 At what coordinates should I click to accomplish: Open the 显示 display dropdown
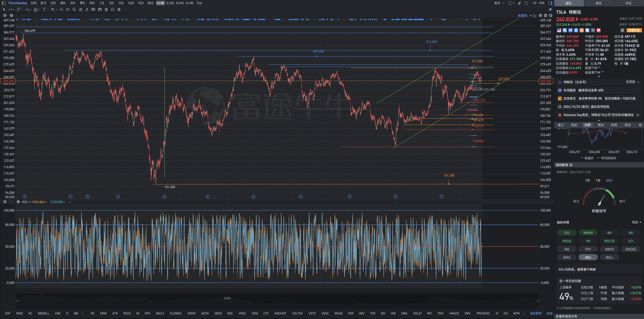pyautogui.click(x=499, y=3)
